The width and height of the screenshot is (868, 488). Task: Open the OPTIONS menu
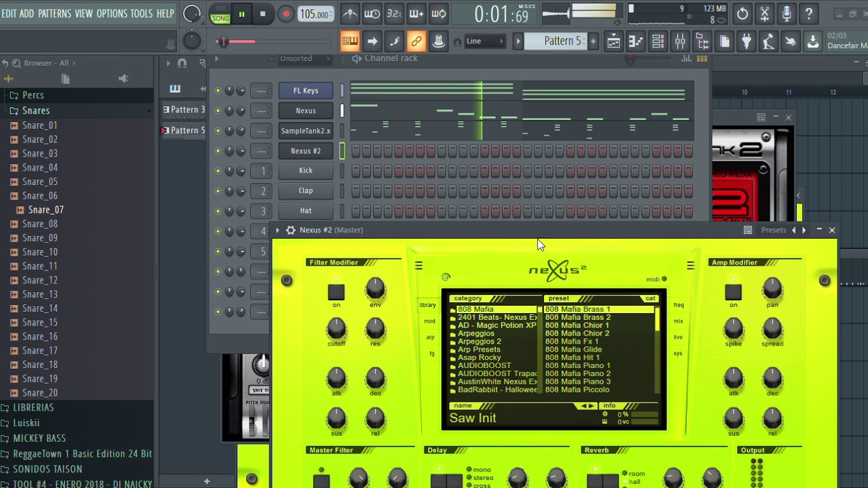click(x=112, y=14)
